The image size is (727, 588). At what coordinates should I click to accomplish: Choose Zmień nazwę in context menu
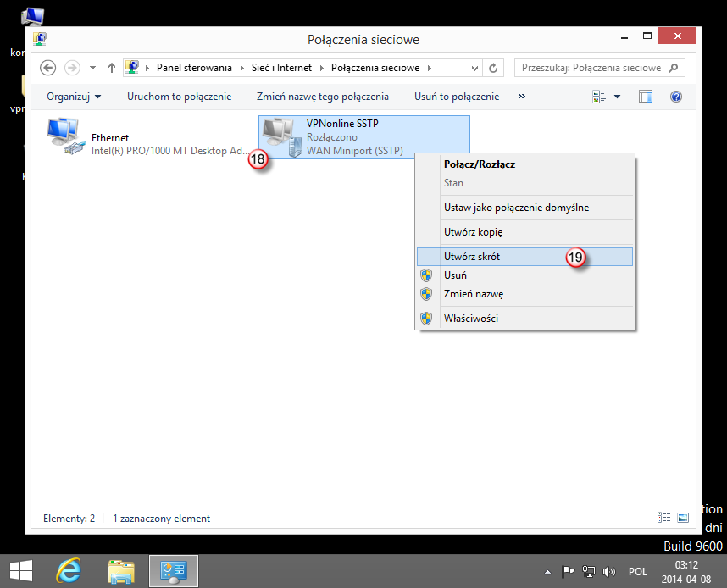click(x=524, y=293)
